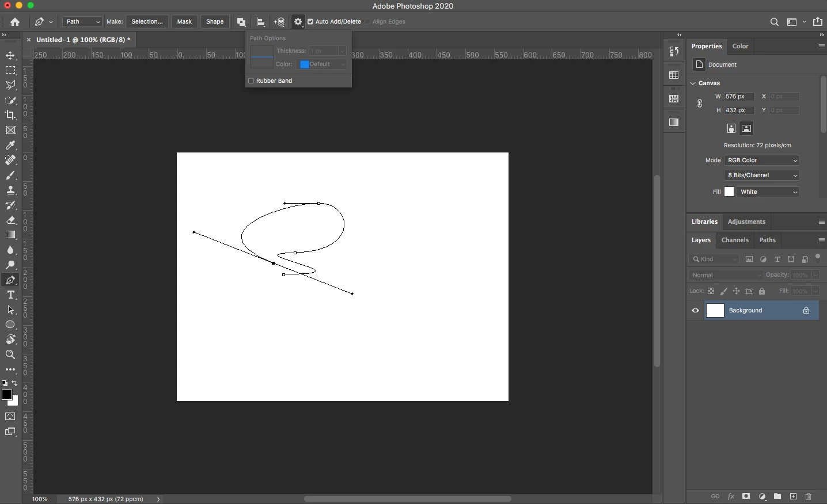
Task: Click the Shape button
Action: (215, 22)
